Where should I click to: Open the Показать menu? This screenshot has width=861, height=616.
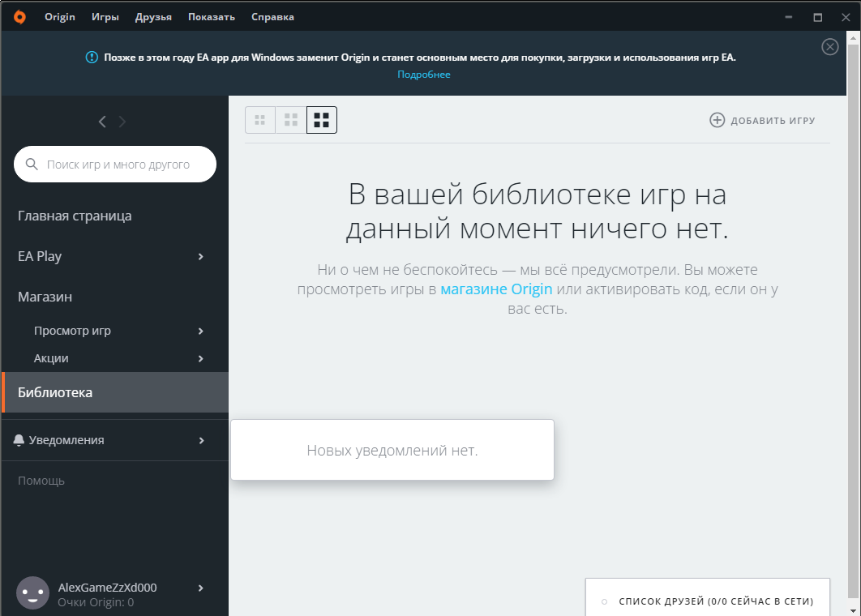pos(212,17)
